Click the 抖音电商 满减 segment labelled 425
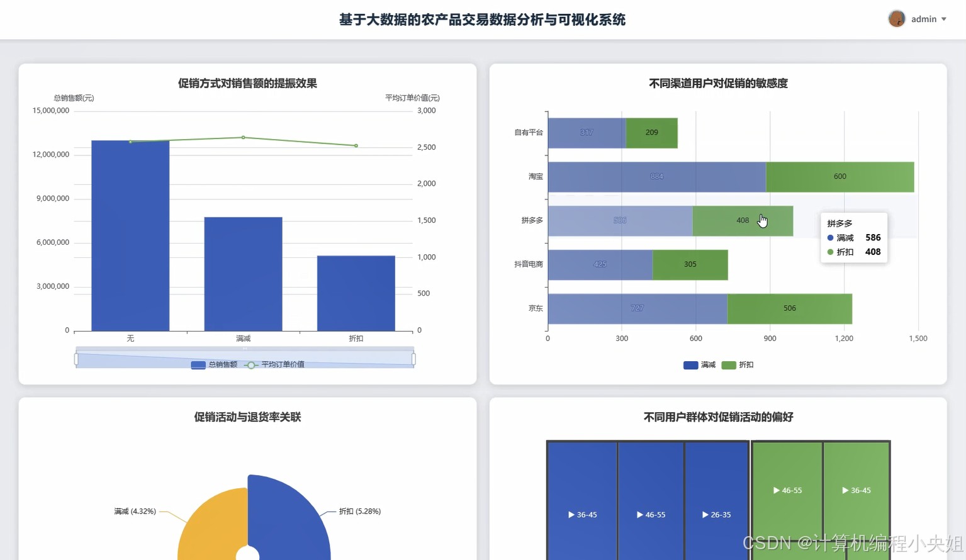This screenshot has width=966, height=560. (600, 265)
